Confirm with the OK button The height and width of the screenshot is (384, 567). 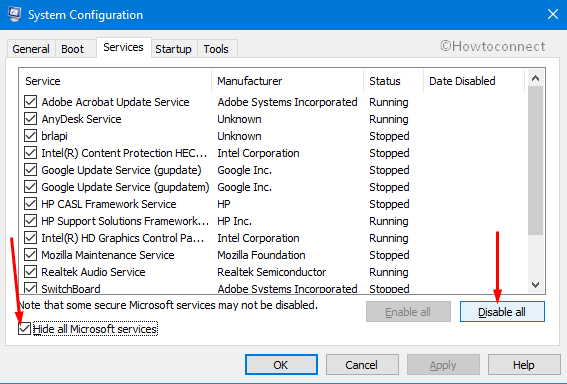(x=281, y=364)
